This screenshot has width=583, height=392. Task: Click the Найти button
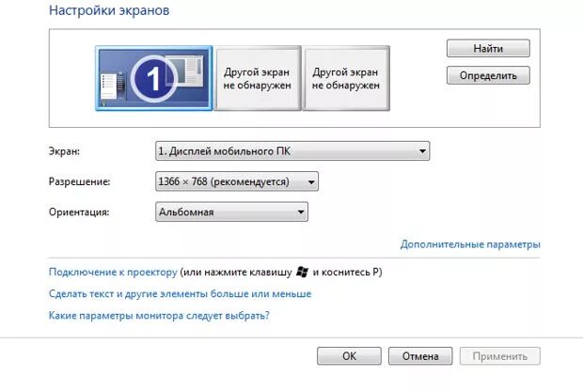pyautogui.click(x=488, y=48)
